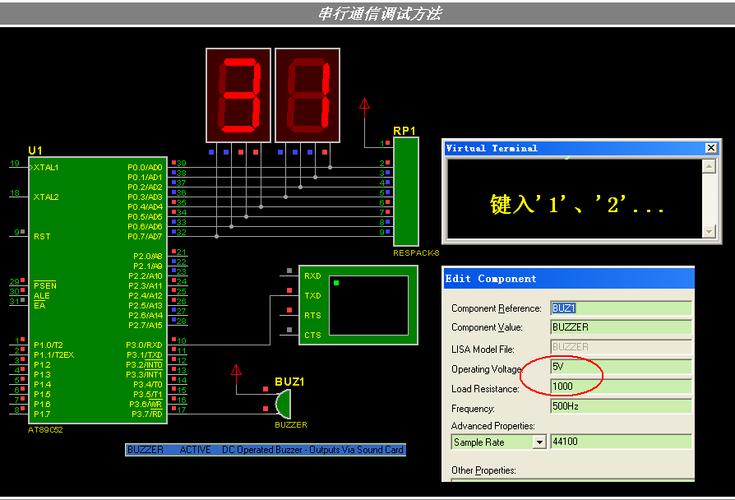Click the BUZ1 buzzer component symbol

(283, 404)
